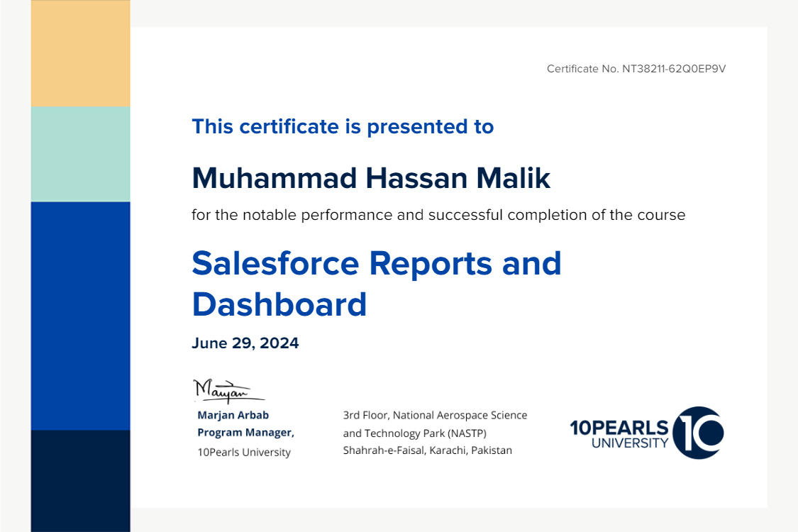Select the mint green color block

coord(80,154)
